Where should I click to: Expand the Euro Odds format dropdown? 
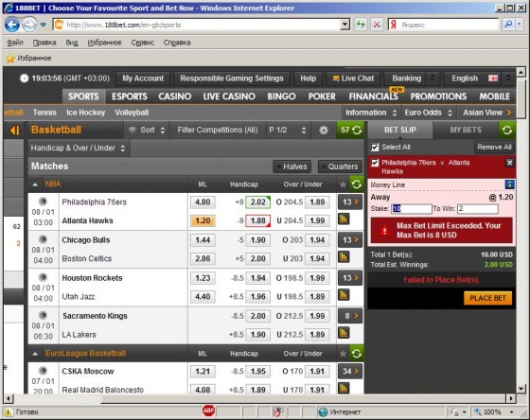(428, 113)
